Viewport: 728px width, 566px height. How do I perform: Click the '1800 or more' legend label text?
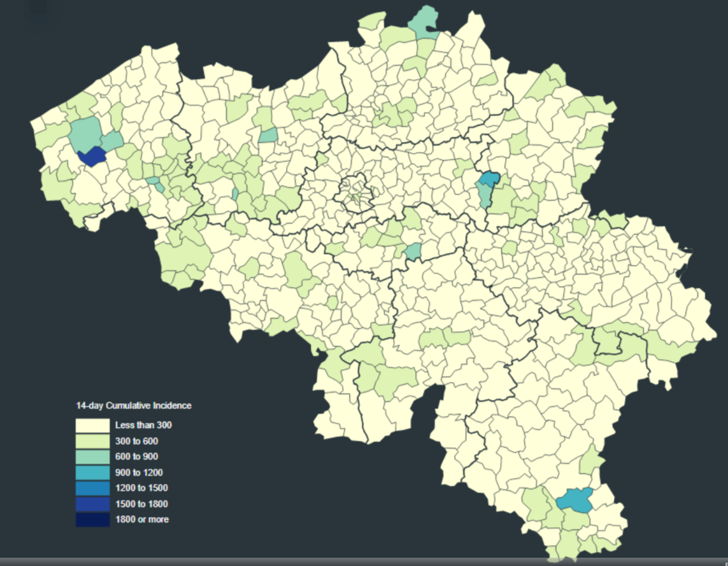pos(142,520)
